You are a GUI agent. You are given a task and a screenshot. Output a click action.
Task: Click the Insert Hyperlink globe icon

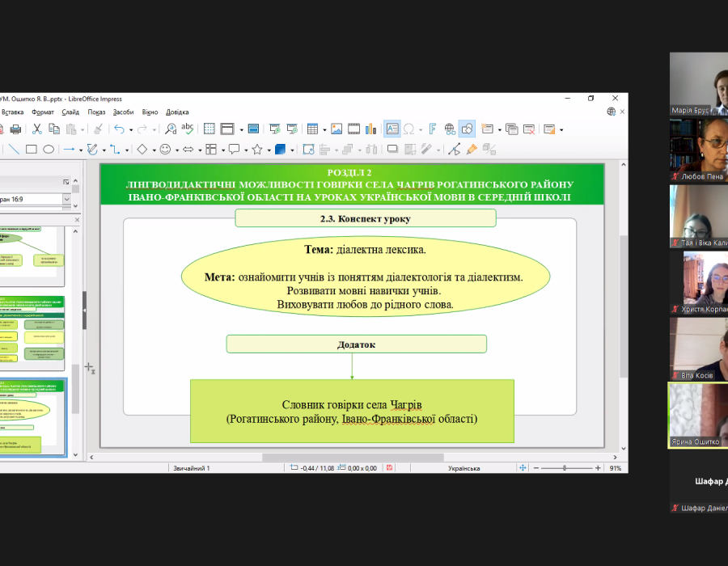450,129
